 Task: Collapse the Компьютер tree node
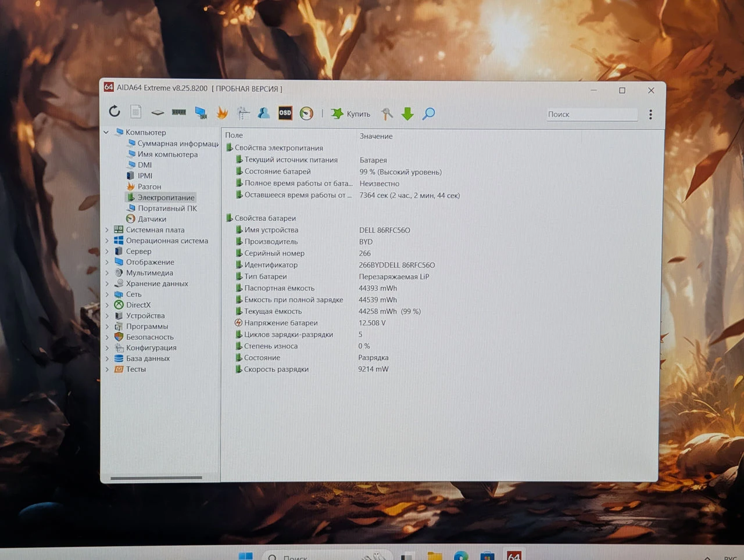[x=106, y=132]
